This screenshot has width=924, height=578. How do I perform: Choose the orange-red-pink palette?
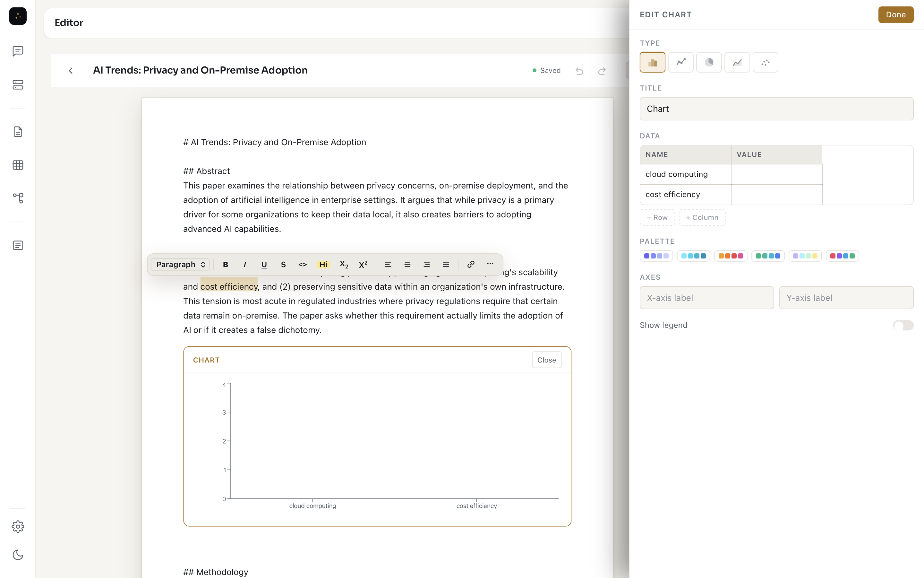[x=731, y=256]
